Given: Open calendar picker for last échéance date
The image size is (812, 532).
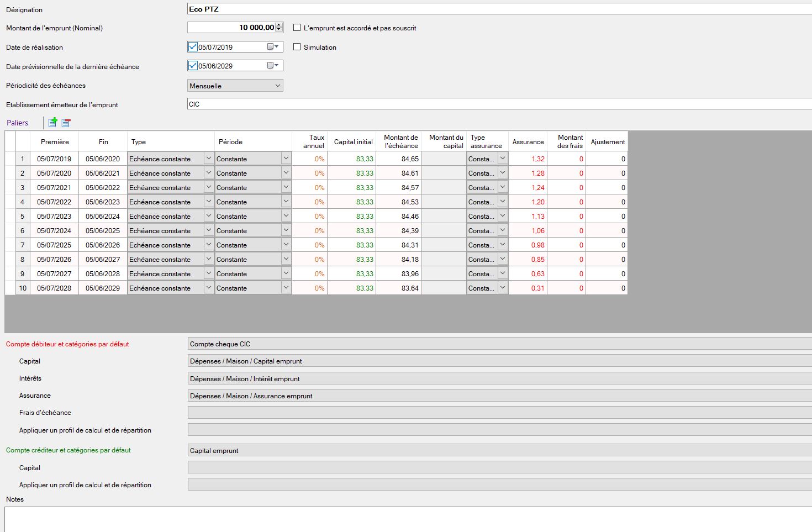Looking at the screenshot, I should pos(272,66).
